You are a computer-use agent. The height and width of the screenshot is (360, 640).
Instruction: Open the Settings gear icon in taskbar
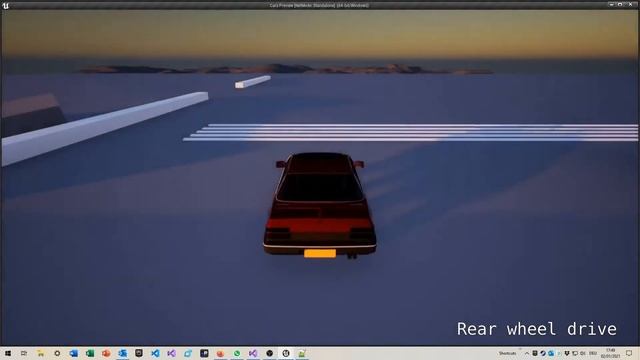(x=57, y=353)
